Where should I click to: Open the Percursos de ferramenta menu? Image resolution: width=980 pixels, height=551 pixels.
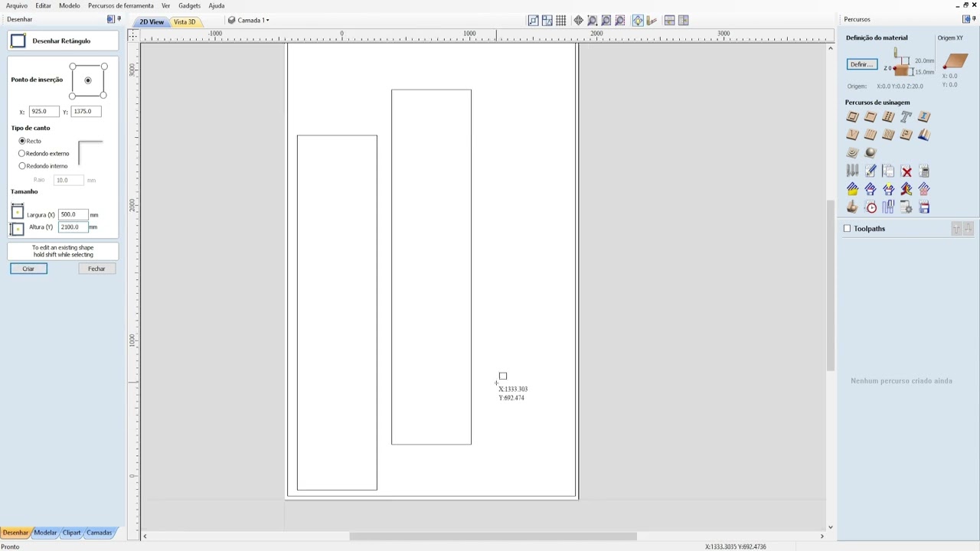pos(120,5)
